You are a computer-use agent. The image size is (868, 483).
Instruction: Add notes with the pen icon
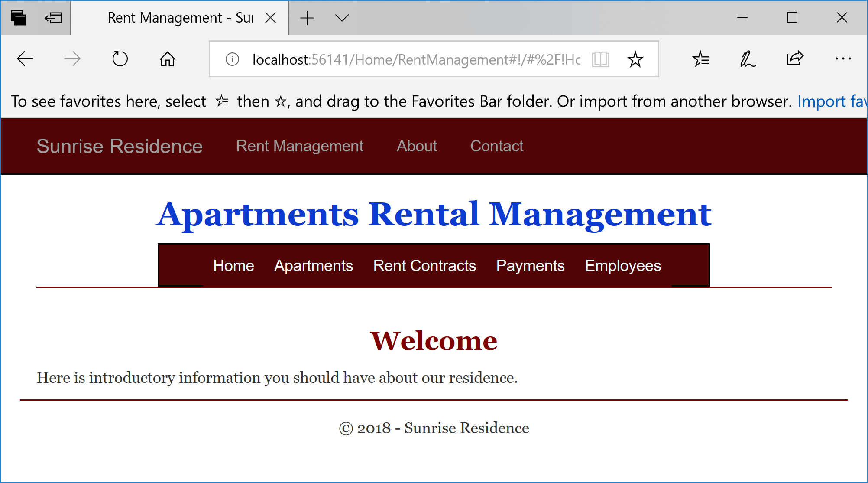click(x=748, y=59)
